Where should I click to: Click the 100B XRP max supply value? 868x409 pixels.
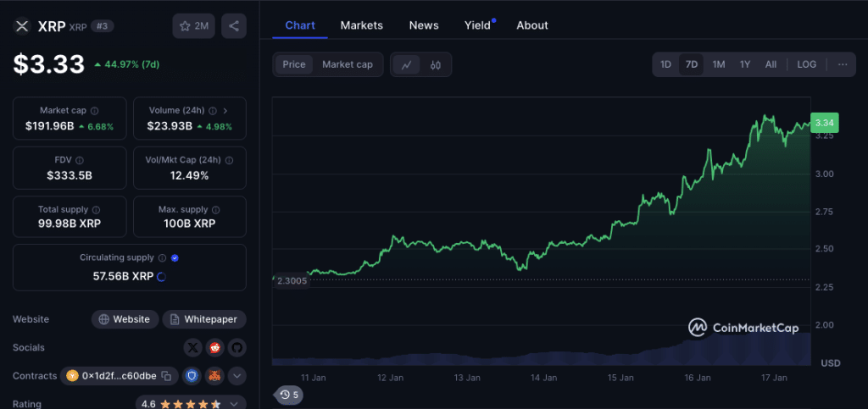[190, 224]
